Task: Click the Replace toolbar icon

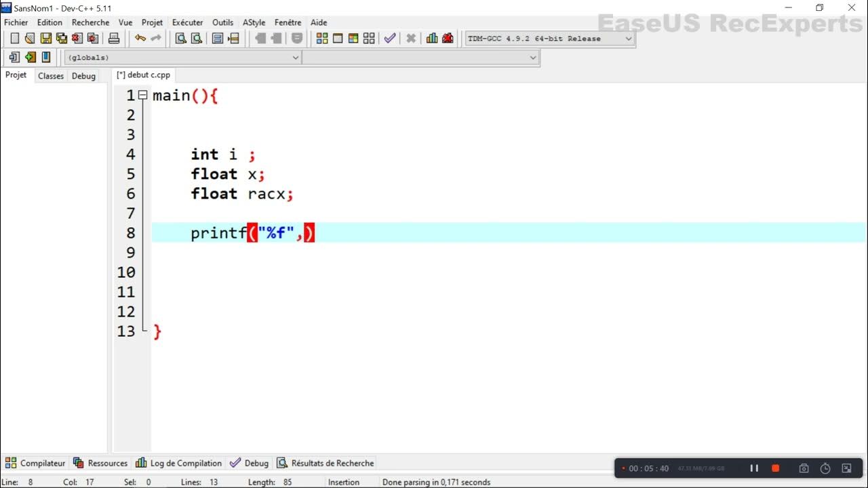Action: click(x=197, y=39)
